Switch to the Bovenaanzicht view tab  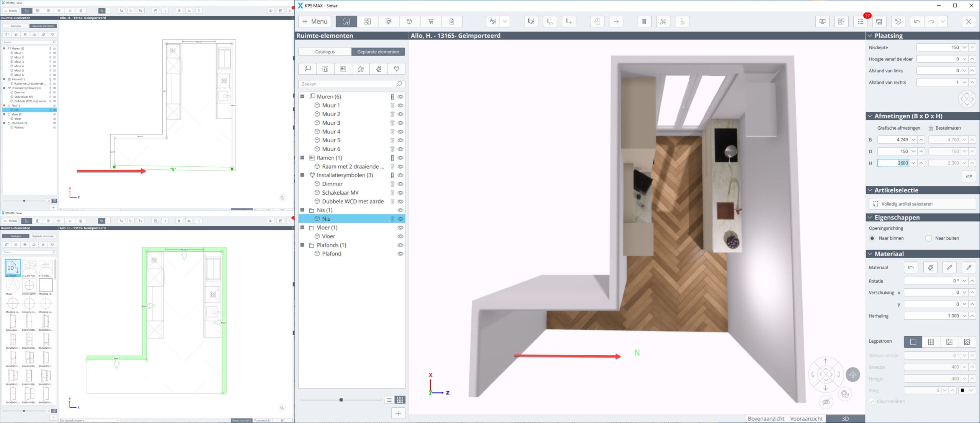pos(766,419)
